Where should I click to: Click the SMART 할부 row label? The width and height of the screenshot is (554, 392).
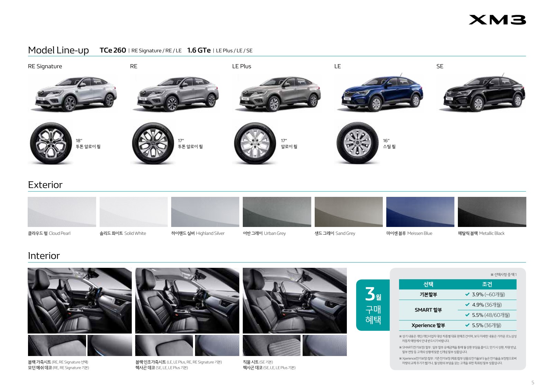428,310
